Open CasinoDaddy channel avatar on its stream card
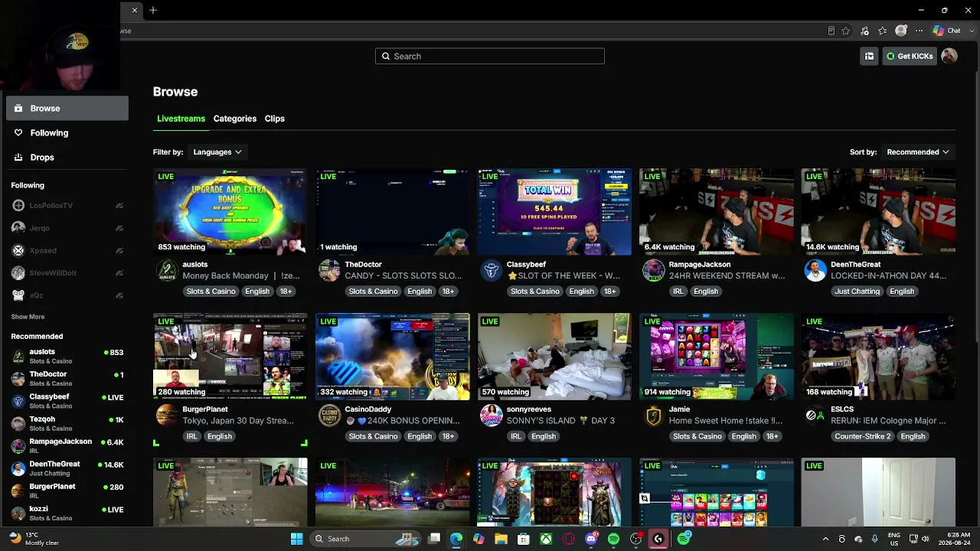Image resolution: width=980 pixels, height=551 pixels. click(x=329, y=416)
